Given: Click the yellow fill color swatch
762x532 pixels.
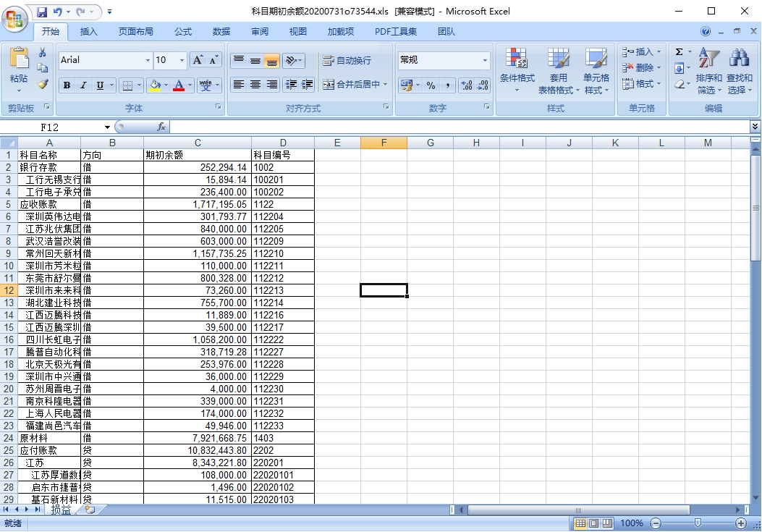Looking at the screenshot, I should (x=155, y=85).
